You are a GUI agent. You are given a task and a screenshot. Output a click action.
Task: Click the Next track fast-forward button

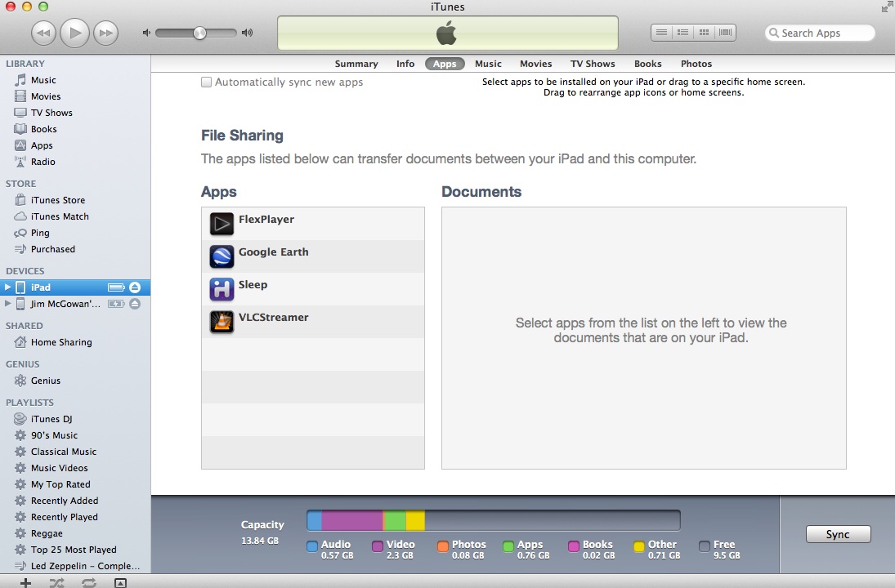pyautogui.click(x=106, y=33)
